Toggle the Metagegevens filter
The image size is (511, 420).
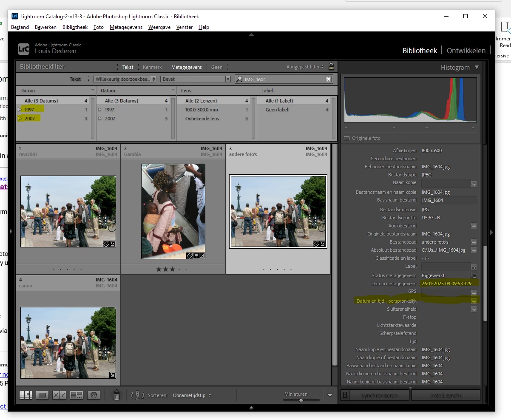coord(187,67)
